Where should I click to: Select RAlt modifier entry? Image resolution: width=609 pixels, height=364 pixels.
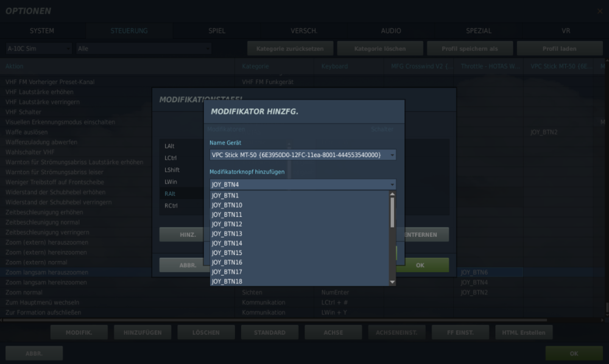[x=170, y=194]
